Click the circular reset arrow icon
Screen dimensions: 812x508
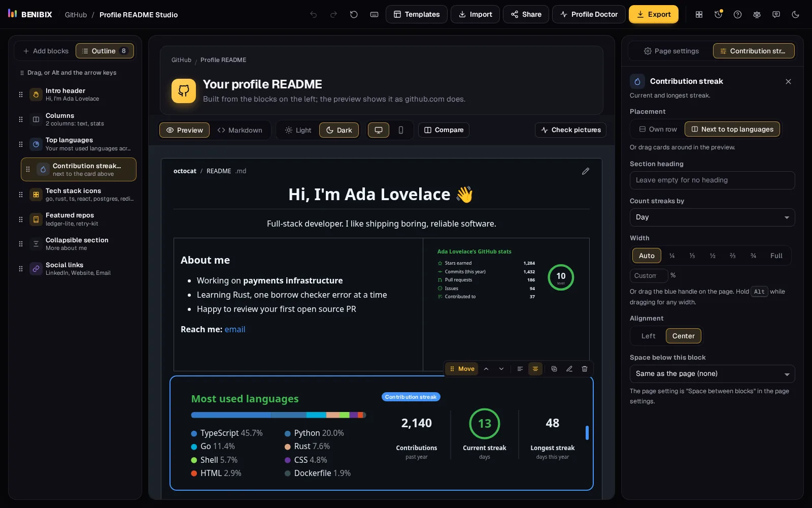tap(354, 14)
